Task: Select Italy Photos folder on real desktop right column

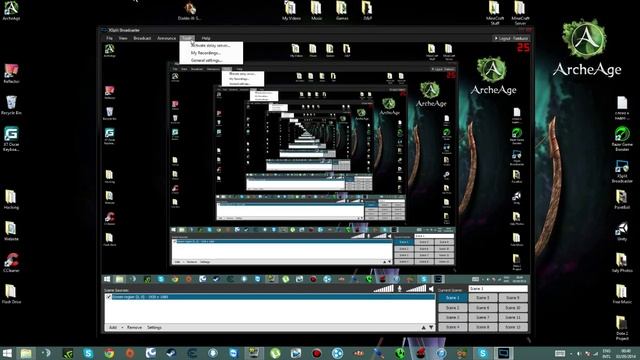Action: 622,263
